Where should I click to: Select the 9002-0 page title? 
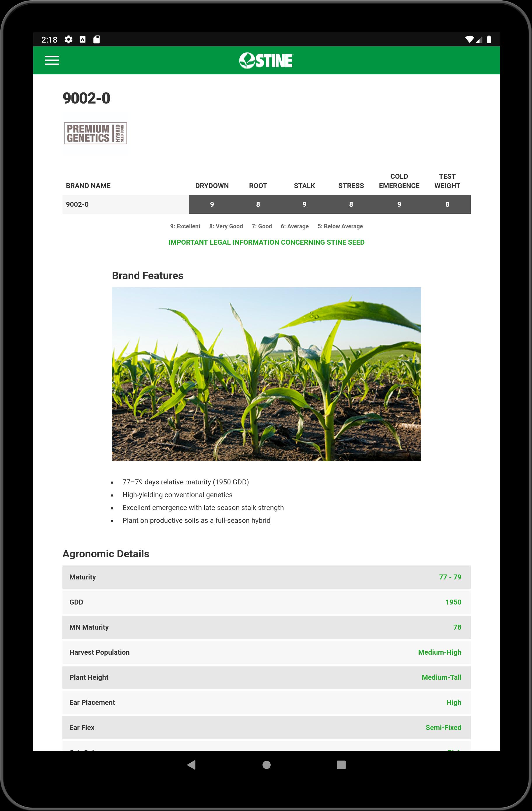click(x=86, y=98)
